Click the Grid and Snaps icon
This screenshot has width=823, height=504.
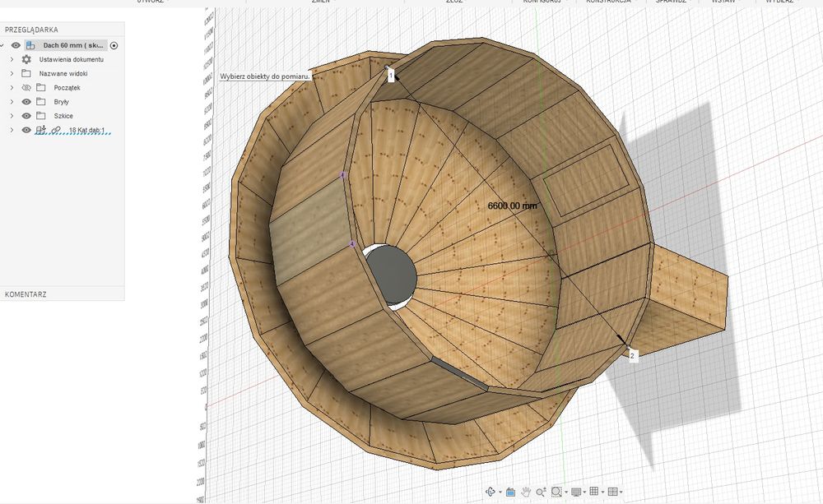[x=594, y=491]
